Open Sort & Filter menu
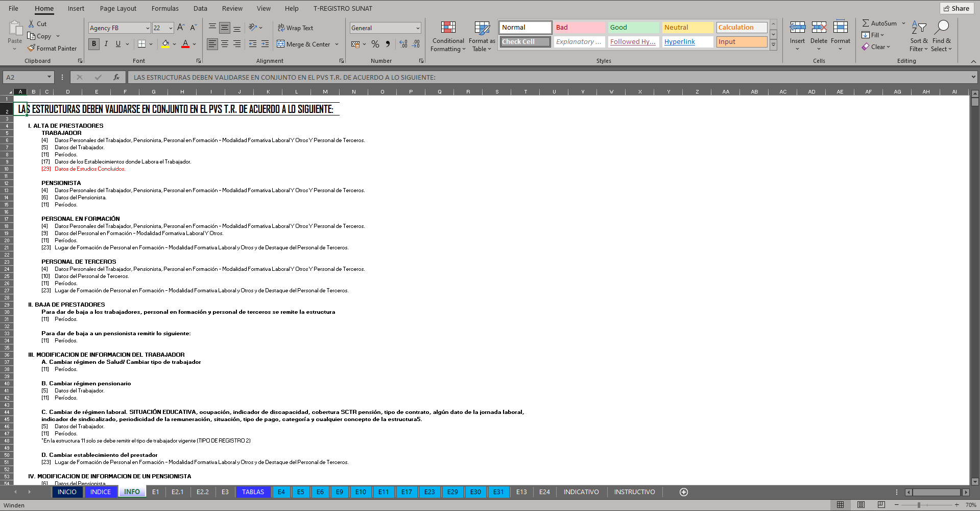This screenshot has width=980, height=511. (919, 37)
